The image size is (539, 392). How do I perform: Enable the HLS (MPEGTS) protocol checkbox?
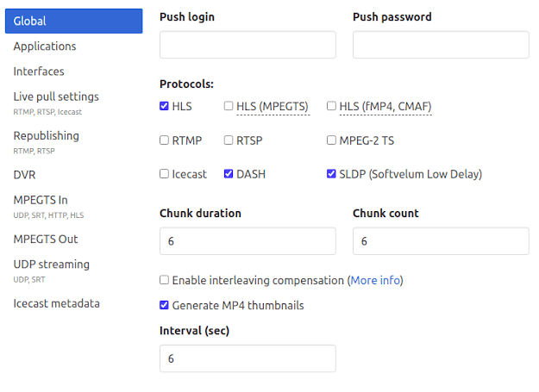point(229,106)
